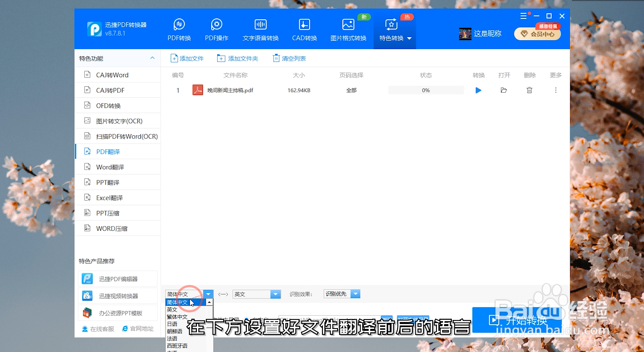
Task: Choose 图片转文字(OCR) function
Action: [x=118, y=121]
